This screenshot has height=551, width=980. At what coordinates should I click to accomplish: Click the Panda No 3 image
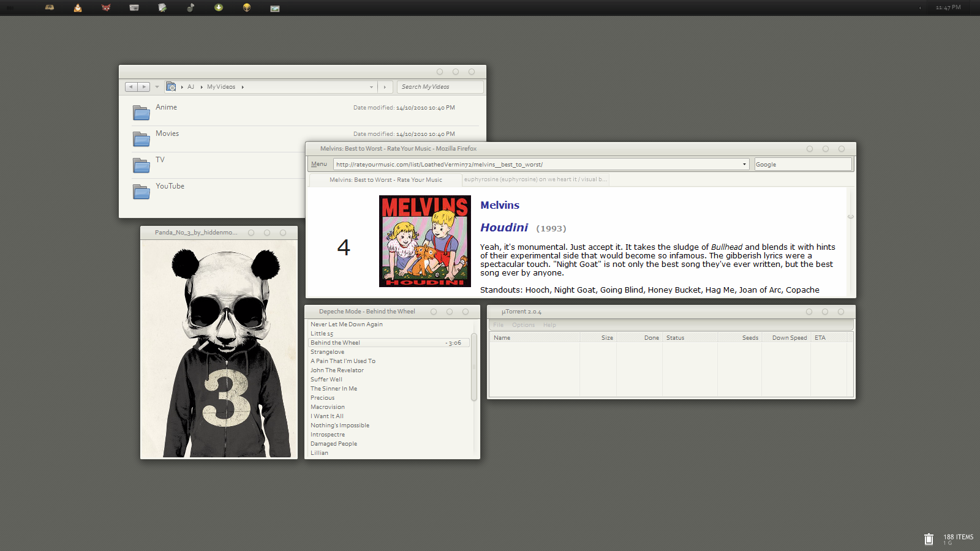(x=219, y=348)
